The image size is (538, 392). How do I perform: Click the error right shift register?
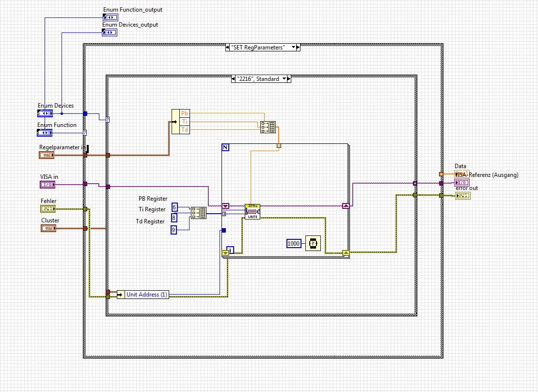tap(346, 253)
